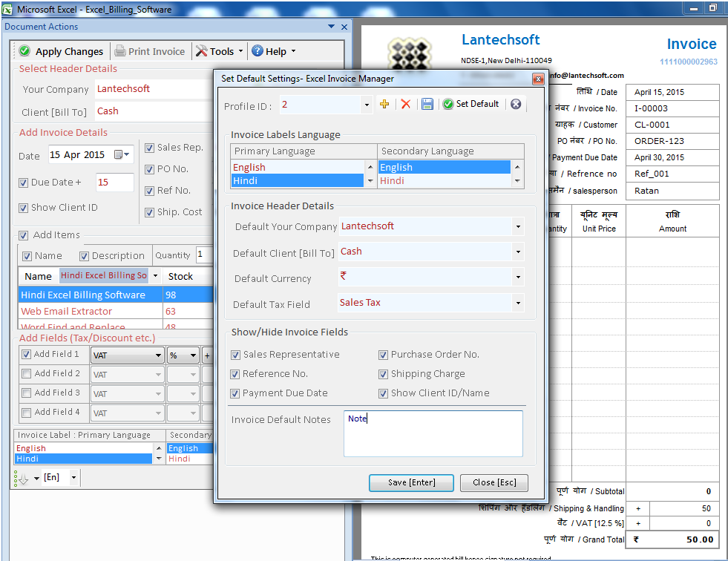Viewport: 728px width, 561px height.
Task: Click the grey circle close icon in dialog toolbar
Action: click(515, 104)
